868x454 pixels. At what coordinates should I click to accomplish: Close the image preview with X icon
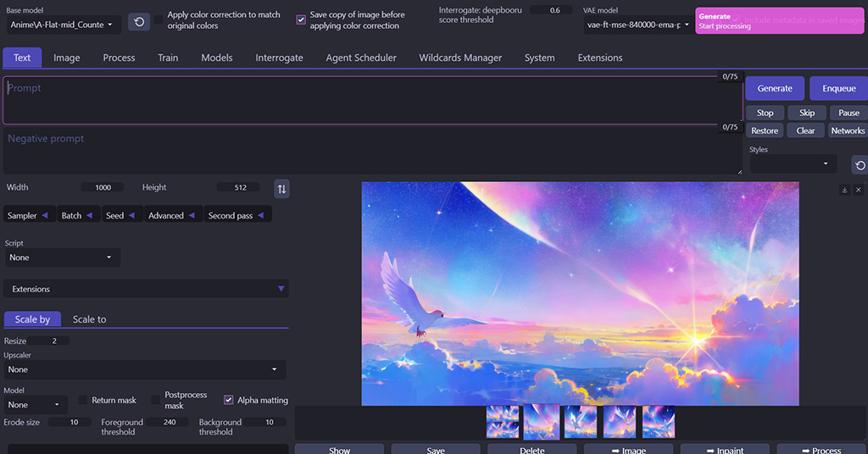[858, 190]
